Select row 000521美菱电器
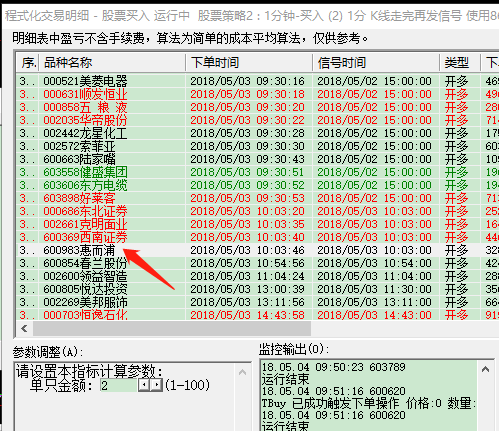499x431 pixels. pos(257,81)
